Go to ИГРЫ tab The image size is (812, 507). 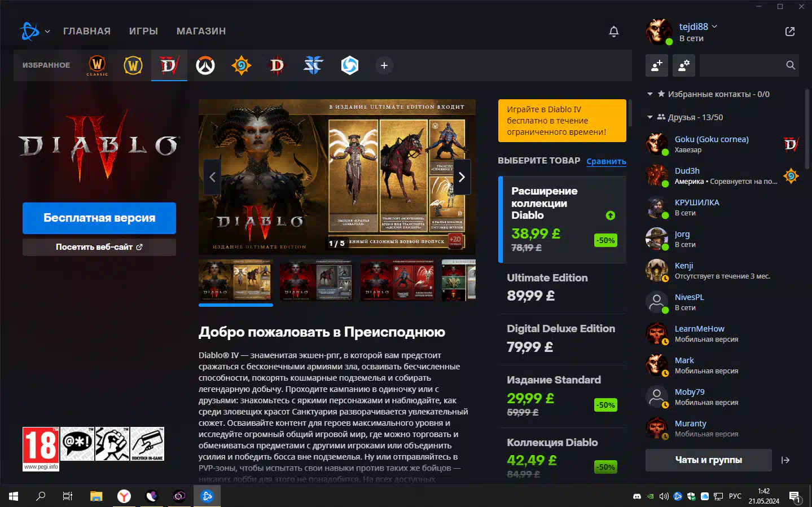[143, 32]
